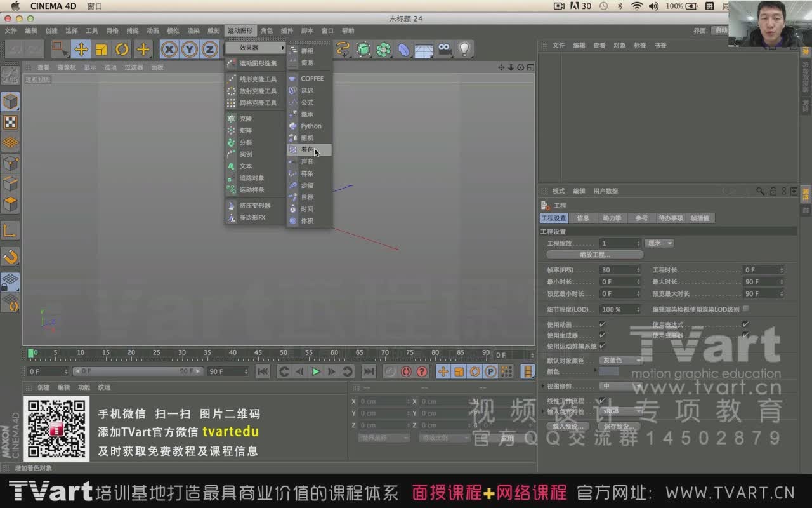Image resolution: width=812 pixels, height=508 pixels.
Task: Select the Move tool in top toolbar
Action: (x=81, y=49)
